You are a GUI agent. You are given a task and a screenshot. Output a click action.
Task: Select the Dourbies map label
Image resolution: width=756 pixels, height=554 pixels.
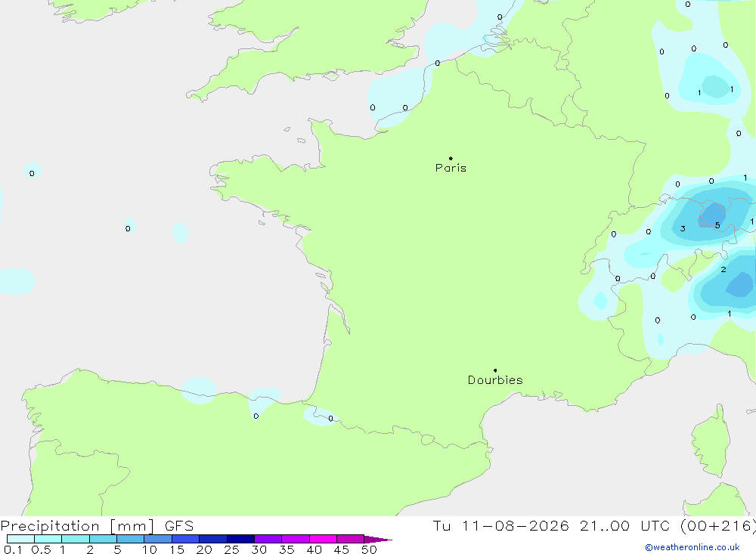495,380
